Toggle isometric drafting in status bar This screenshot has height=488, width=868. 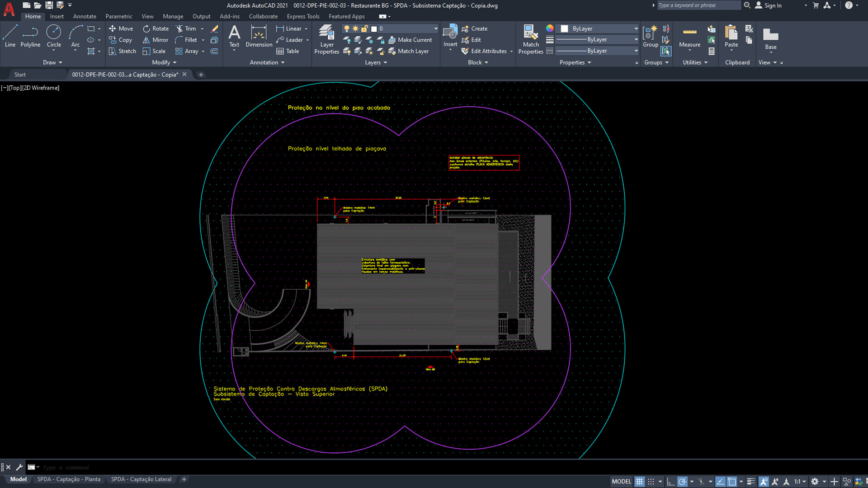click(701, 482)
